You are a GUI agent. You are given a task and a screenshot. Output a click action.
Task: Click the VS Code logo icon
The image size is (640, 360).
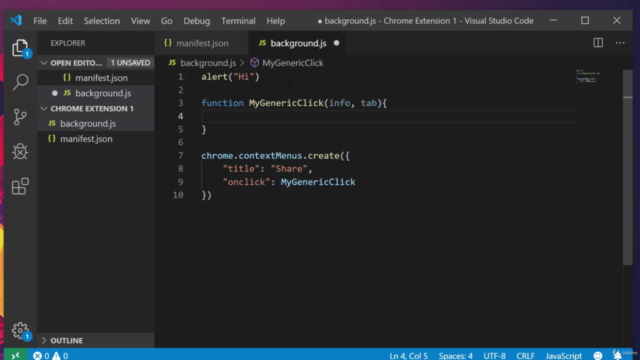click(16, 20)
